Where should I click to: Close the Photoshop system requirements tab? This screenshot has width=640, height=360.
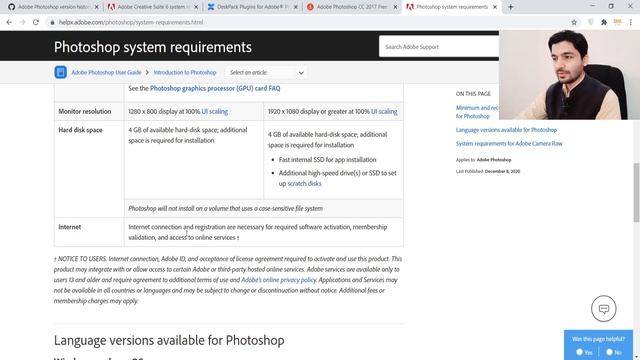(495, 7)
